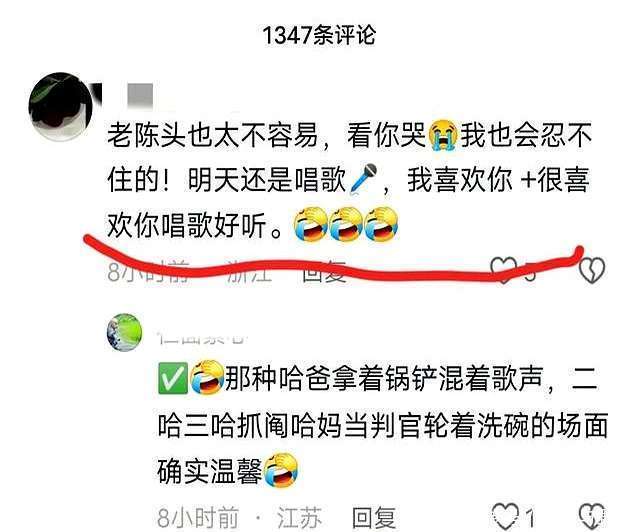Tap broken heart on the 江苏 reply
This screenshot has height=532, width=640.
click(592, 516)
